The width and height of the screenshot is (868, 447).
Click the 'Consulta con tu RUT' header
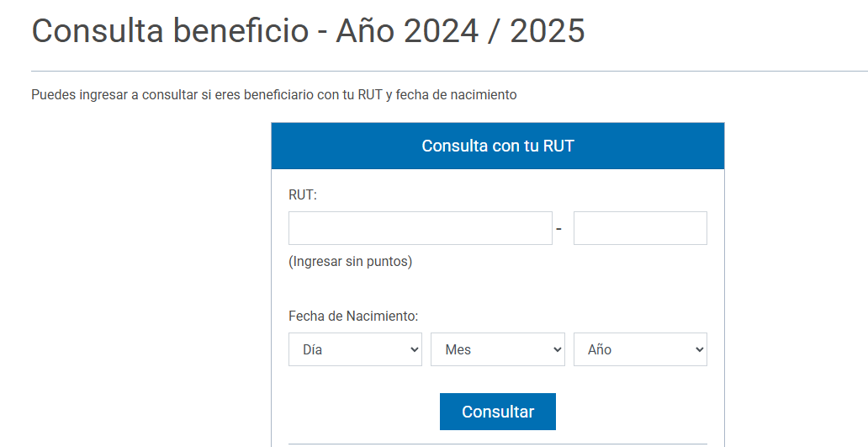tap(497, 146)
